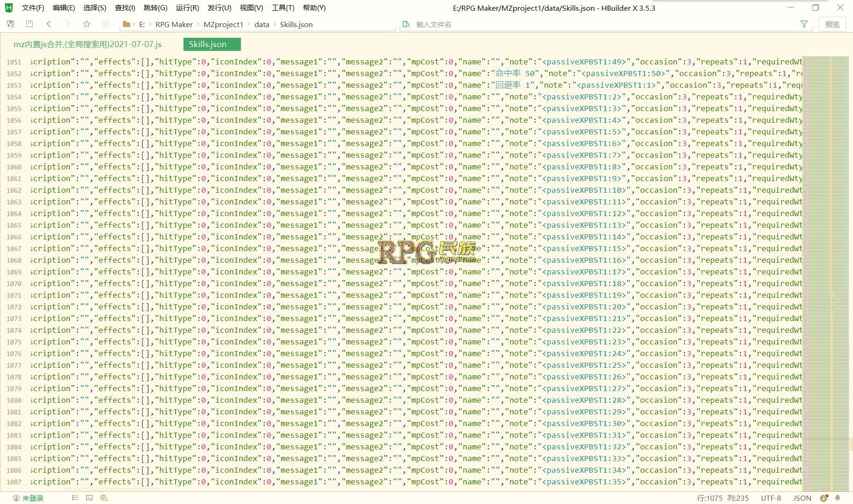Select the Skills.json tab
Screen dimensions: 853x504
(x=212, y=44)
